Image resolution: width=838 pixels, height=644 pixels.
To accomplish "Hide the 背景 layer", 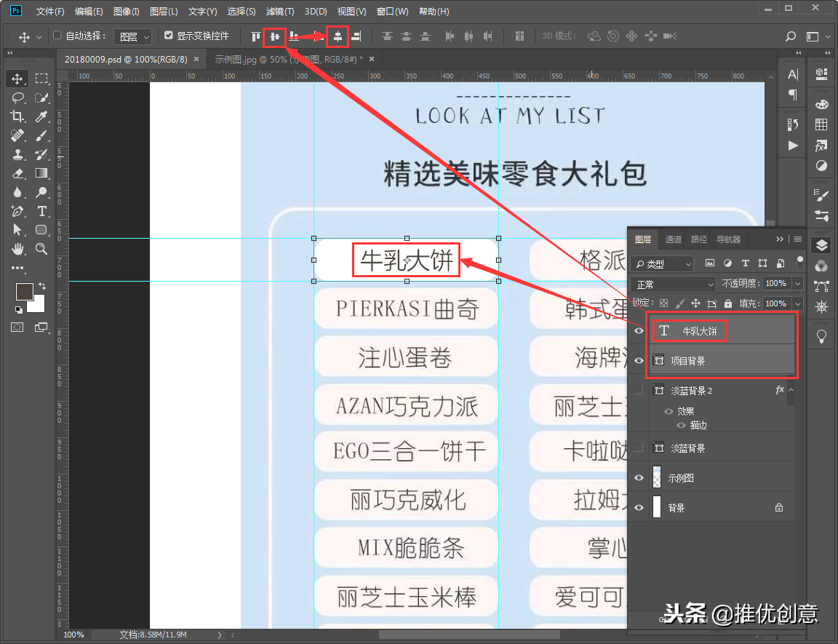I will coord(639,508).
